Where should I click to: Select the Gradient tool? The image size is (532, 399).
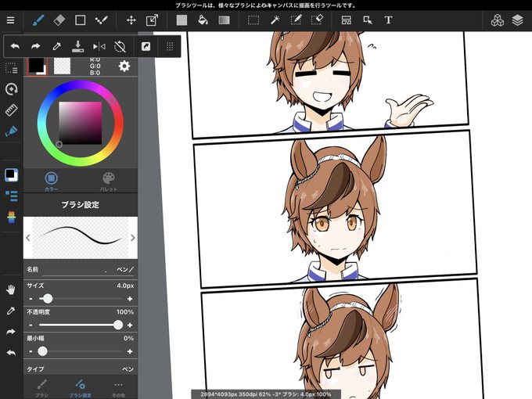(224, 20)
